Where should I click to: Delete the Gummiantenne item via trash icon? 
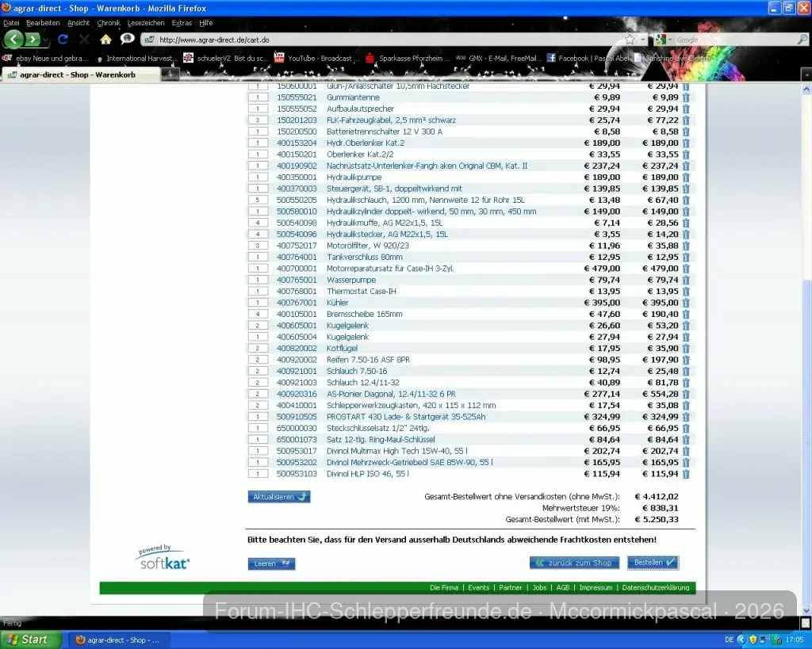pos(686,97)
